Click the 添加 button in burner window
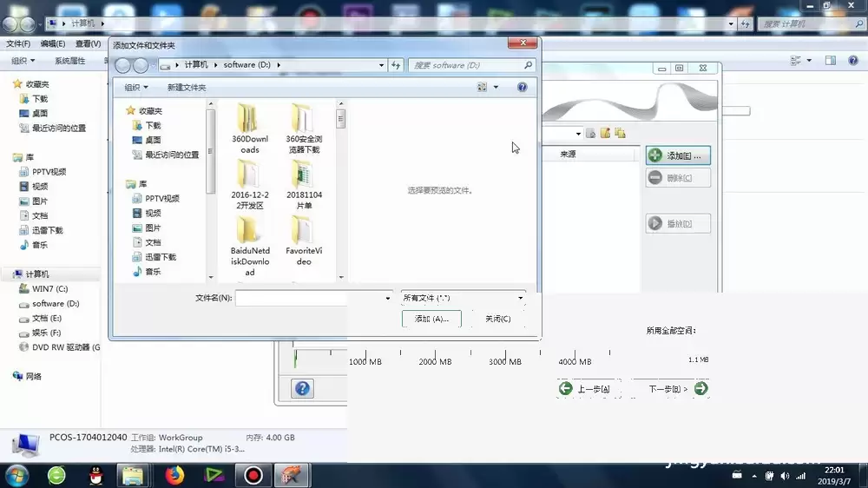 coord(678,155)
